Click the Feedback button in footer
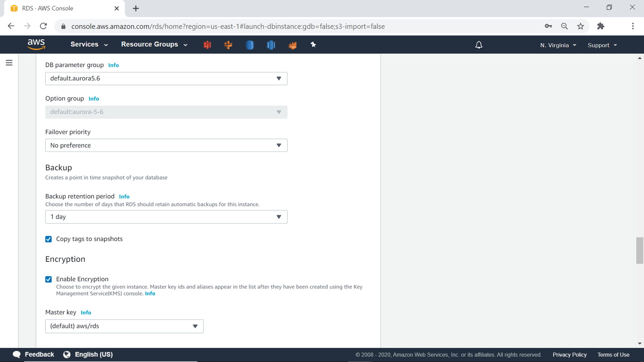The image size is (644, 362). point(33,354)
